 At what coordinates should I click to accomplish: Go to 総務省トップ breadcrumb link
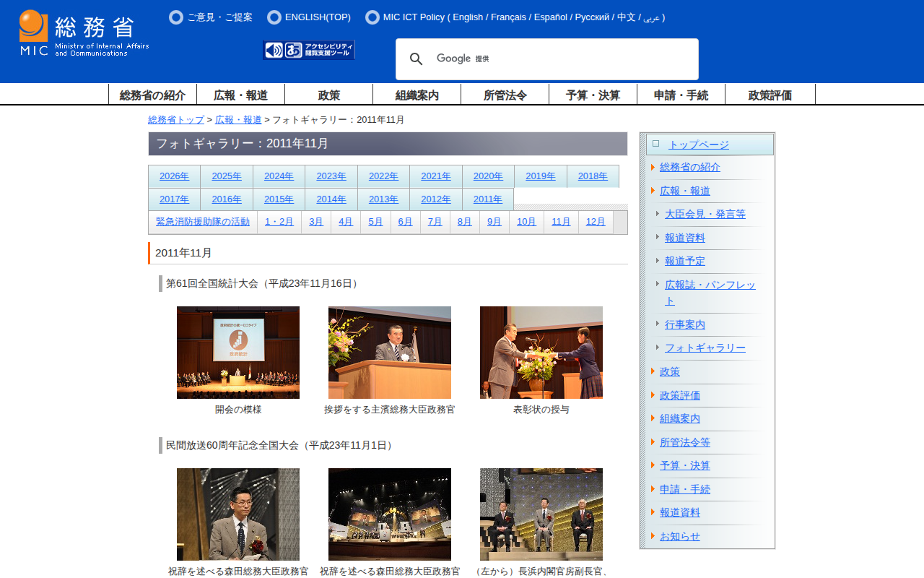click(176, 120)
